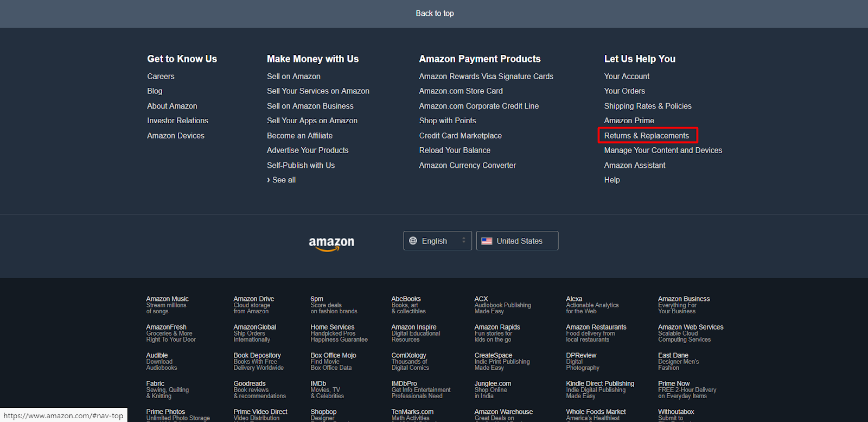This screenshot has height=422, width=868.
Task: Open Prime Now footer link
Action: [687, 389]
